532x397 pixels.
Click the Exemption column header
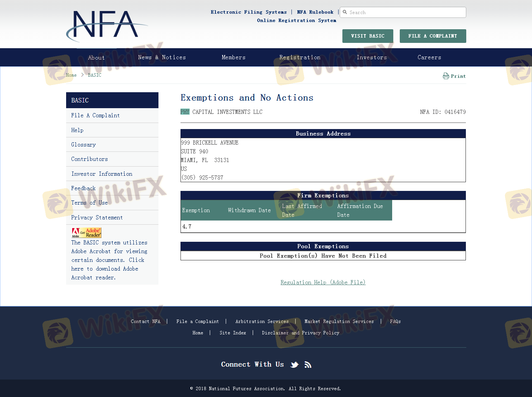tap(196, 210)
